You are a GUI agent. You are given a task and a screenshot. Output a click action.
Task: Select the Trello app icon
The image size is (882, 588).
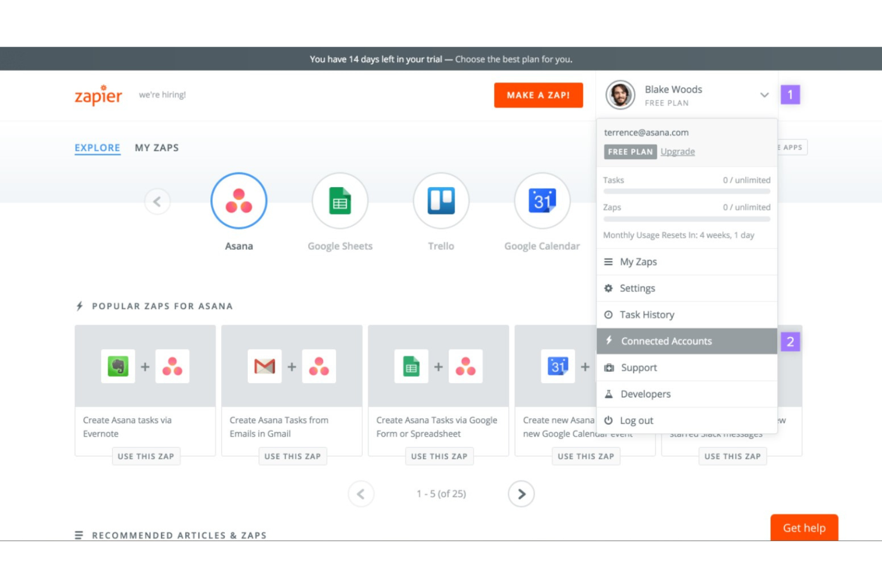click(440, 201)
